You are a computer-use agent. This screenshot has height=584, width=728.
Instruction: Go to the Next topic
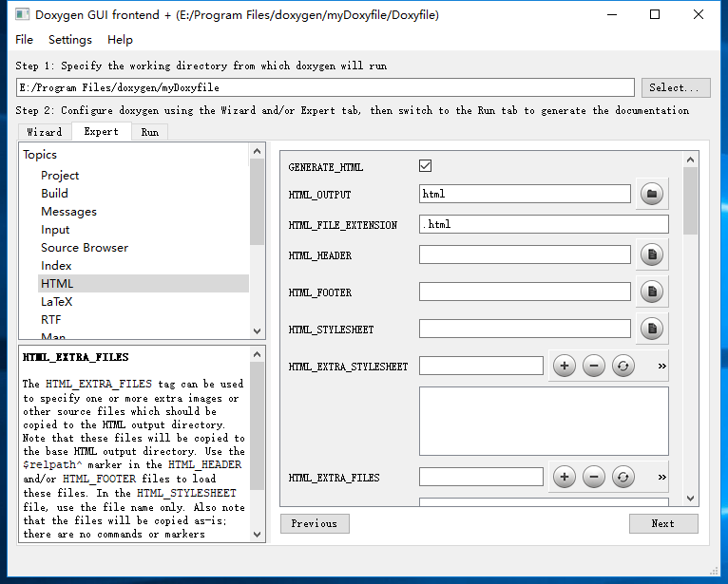point(663,523)
